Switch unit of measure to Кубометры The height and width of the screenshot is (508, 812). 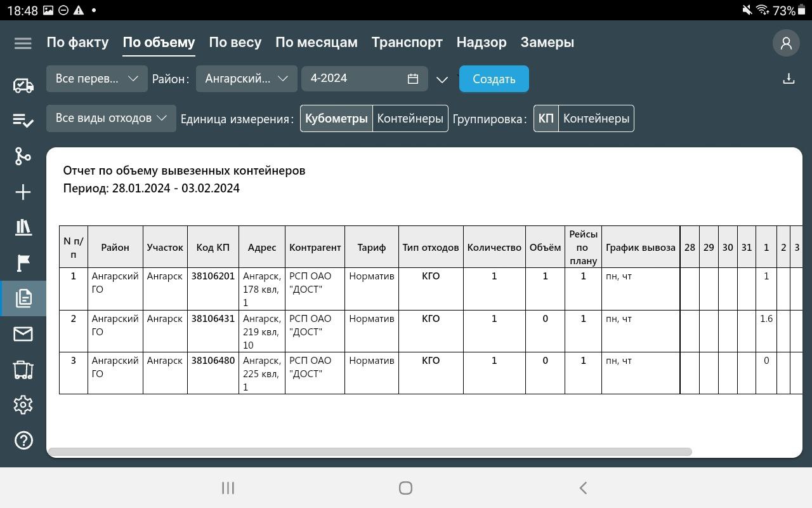pyautogui.click(x=336, y=119)
